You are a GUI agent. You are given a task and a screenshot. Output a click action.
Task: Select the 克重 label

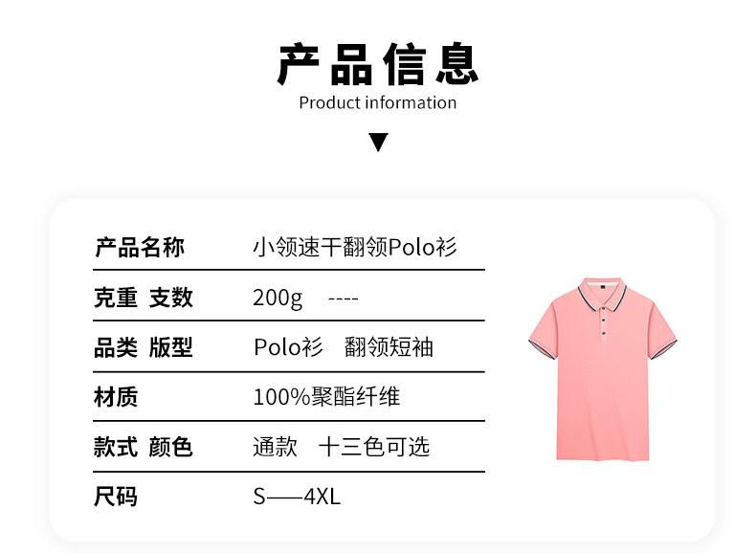(116, 298)
